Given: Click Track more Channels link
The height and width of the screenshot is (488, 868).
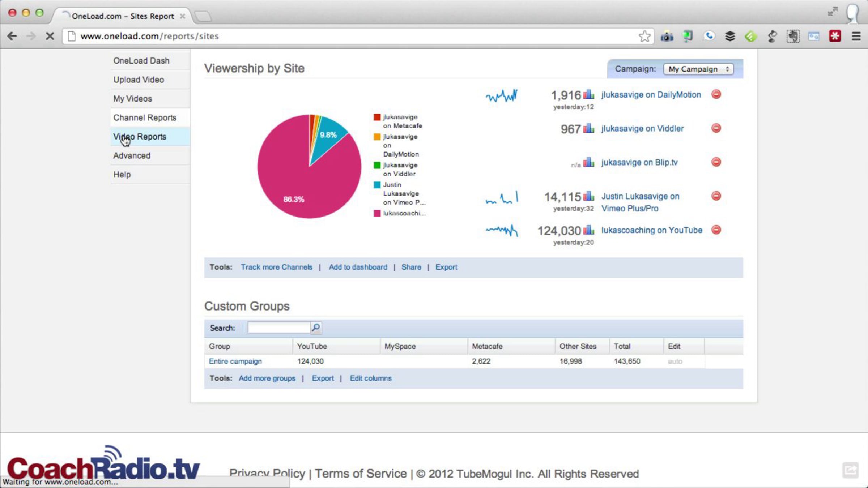Looking at the screenshot, I should (x=276, y=267).
